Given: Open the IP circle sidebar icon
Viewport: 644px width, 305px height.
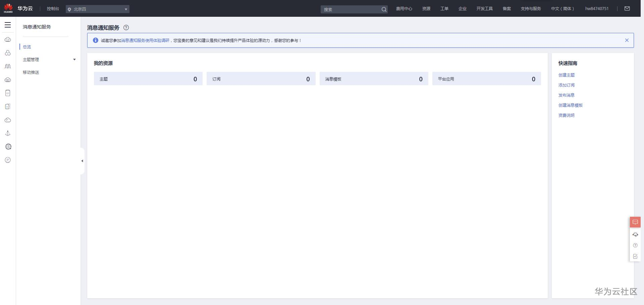Looking at the screenshot, I should tap(8, 160).
